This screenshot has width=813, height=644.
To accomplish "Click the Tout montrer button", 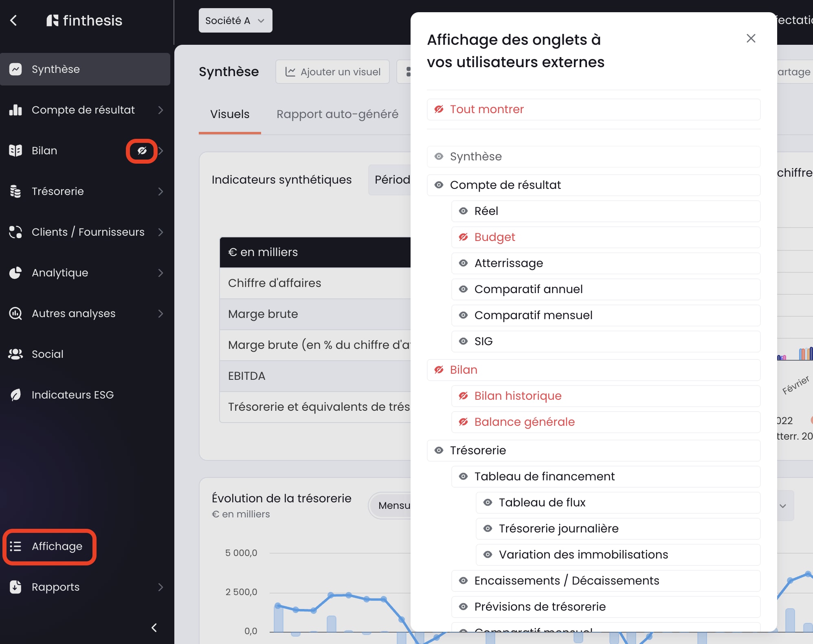I will pyautogui.click(x=593, y=109).
